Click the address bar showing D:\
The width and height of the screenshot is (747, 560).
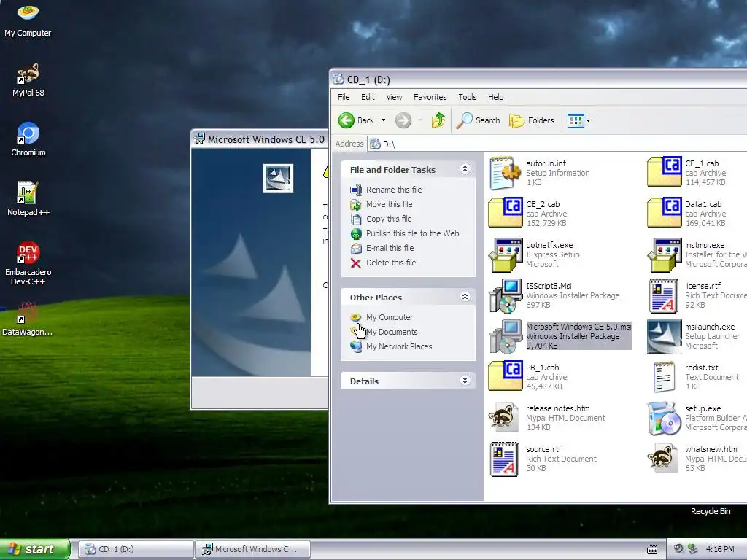(x=557, y=144)
